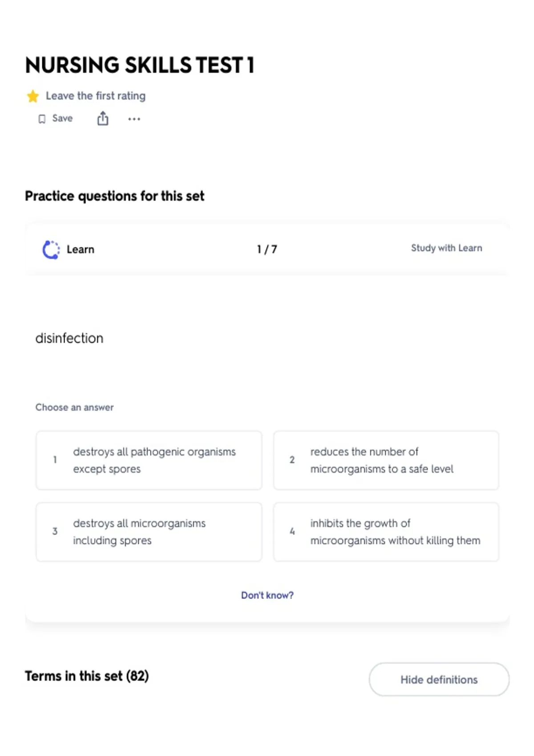Select answer number 4 badge
Screen dimensions: 534x756
coord(292,531)
